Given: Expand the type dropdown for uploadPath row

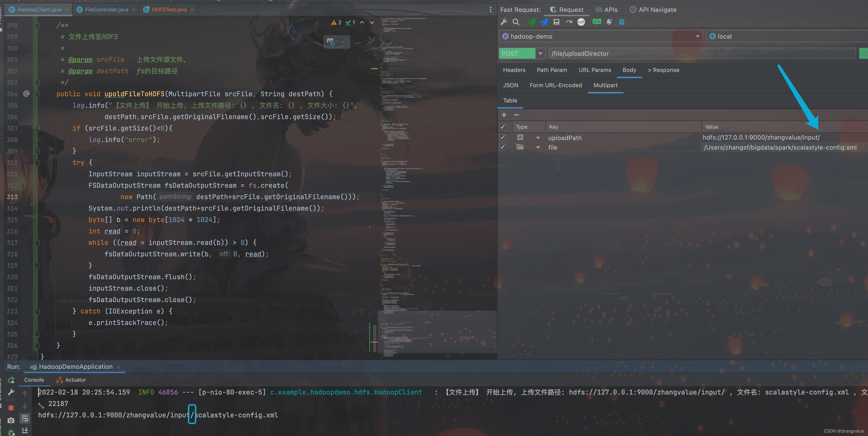Looking at the screenshot, I should pyautogui.click(x=538, y=138).
